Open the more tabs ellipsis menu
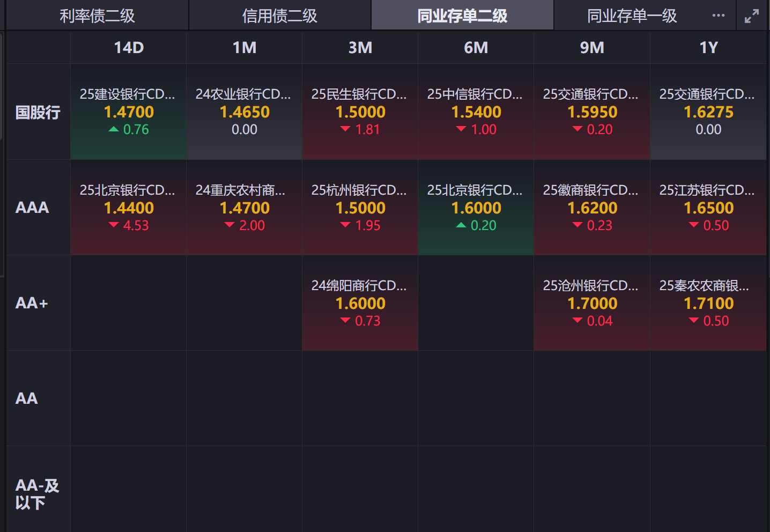770x532 pixels. 719,16
